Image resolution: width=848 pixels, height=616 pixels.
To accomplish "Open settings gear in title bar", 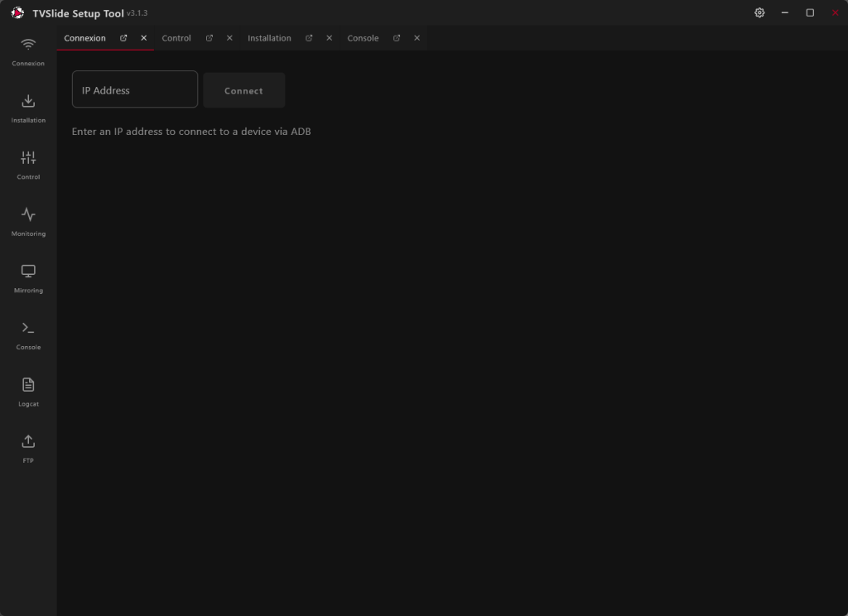I will point(759,13).
